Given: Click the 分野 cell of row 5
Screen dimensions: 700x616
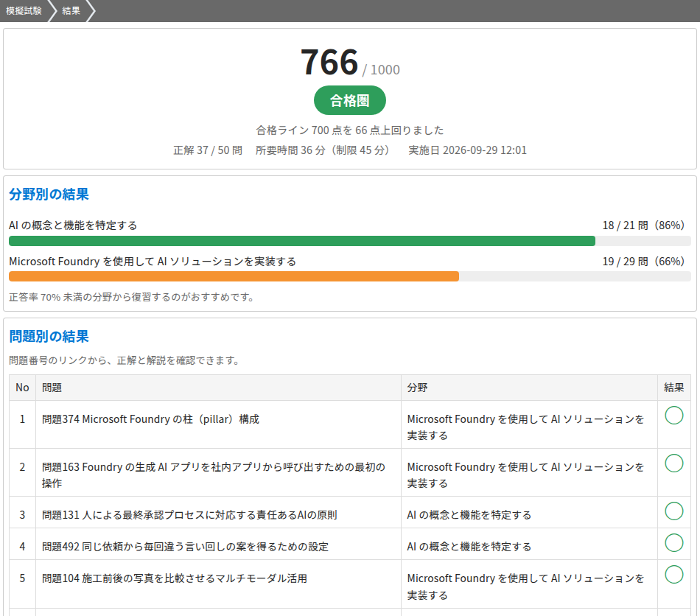Looking at the screenshot, I should pos(529,584).
